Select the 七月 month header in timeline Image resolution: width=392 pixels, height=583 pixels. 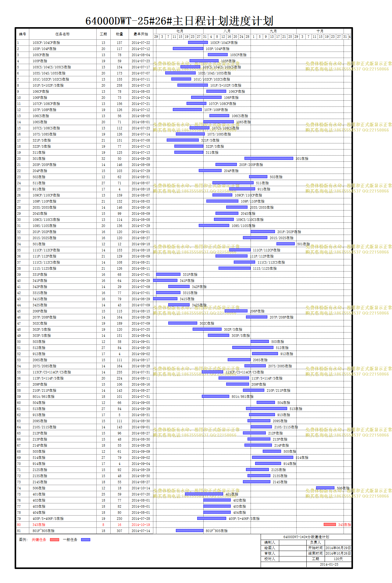(x=180, y=31)
